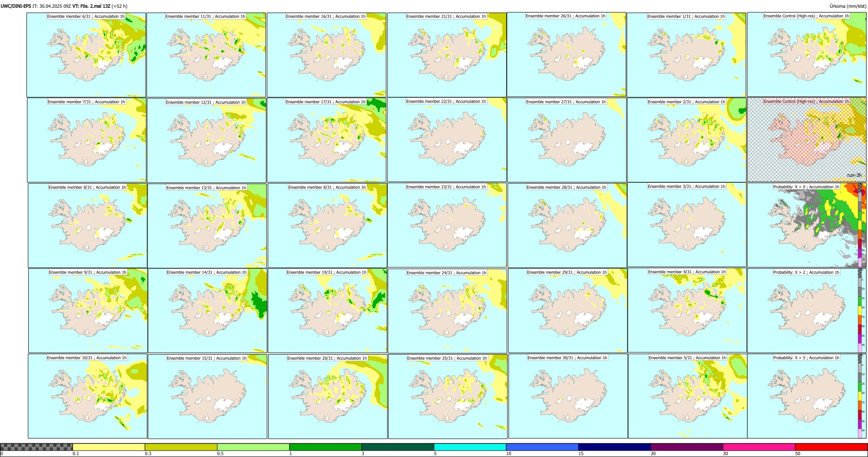Select the Ensemble member 7/31 map panel
The image size is (868, 457).
(87, 140)
